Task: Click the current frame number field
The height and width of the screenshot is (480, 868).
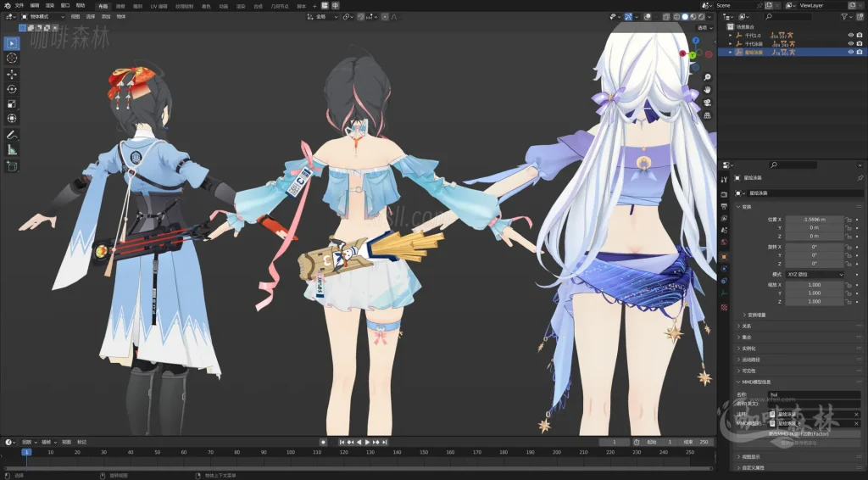Action: (x=614, y=443)
